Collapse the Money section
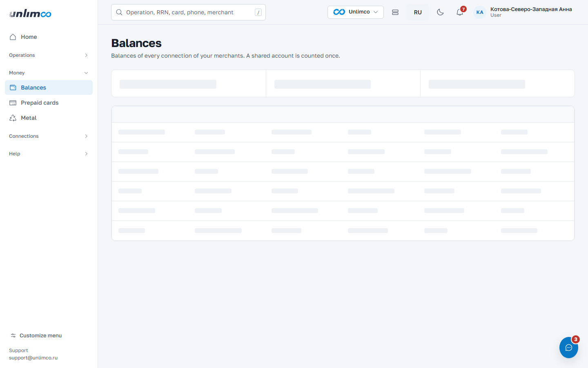The width and height of the screenshot is (588, 368). 49,73
